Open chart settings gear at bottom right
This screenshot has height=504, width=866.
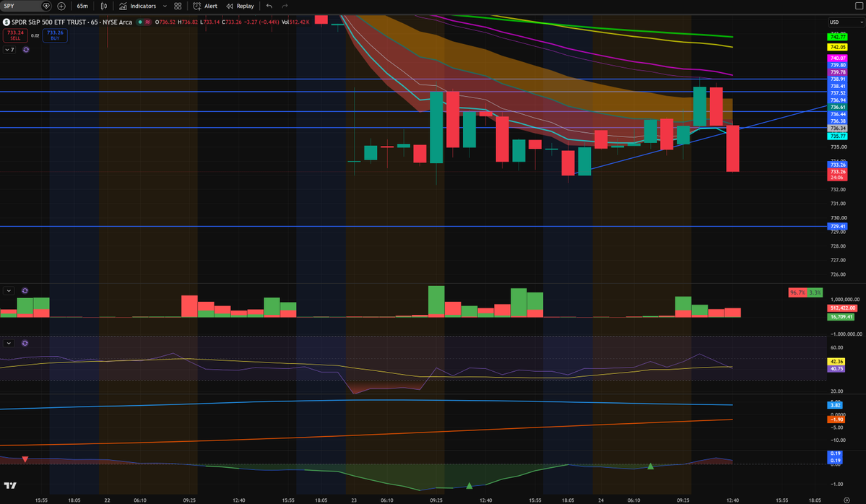[846, 500]
